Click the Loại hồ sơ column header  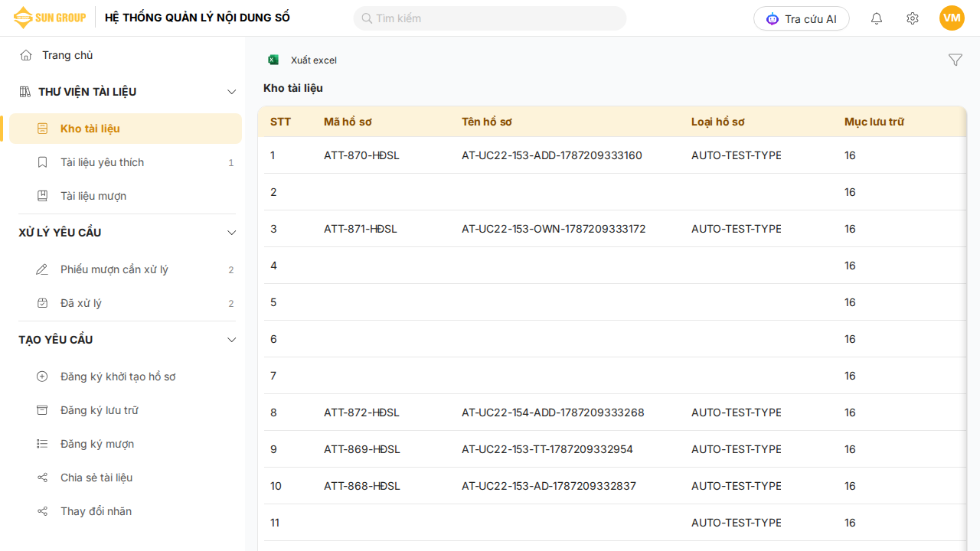tap(717, 122)
